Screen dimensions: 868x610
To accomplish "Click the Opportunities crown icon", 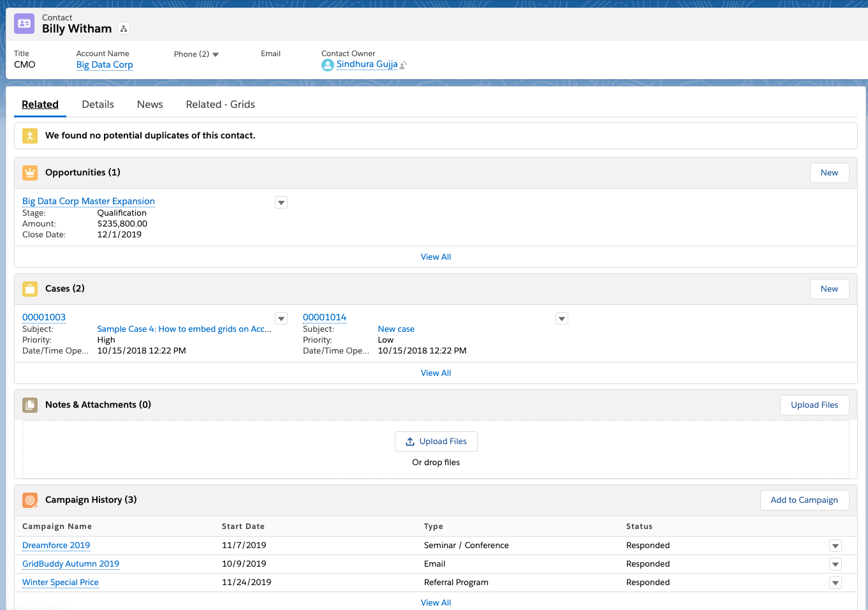I will (30, 173).
